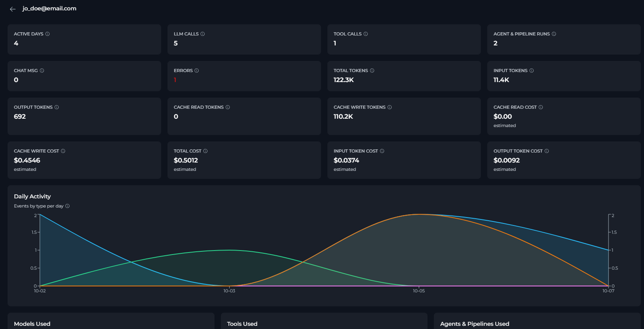
Task: Show the Cache Read Tokens info tooltip
Action: [x=228, y=107]
